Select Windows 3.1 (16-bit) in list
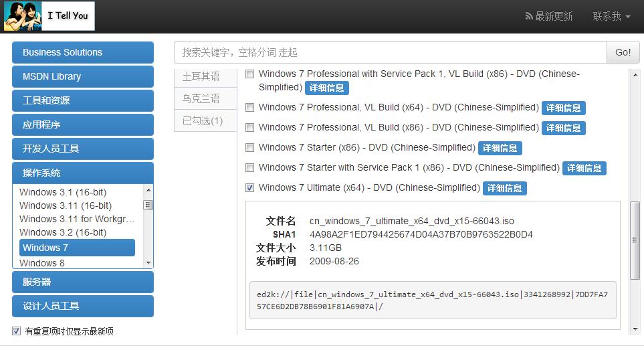 (63, 192)
